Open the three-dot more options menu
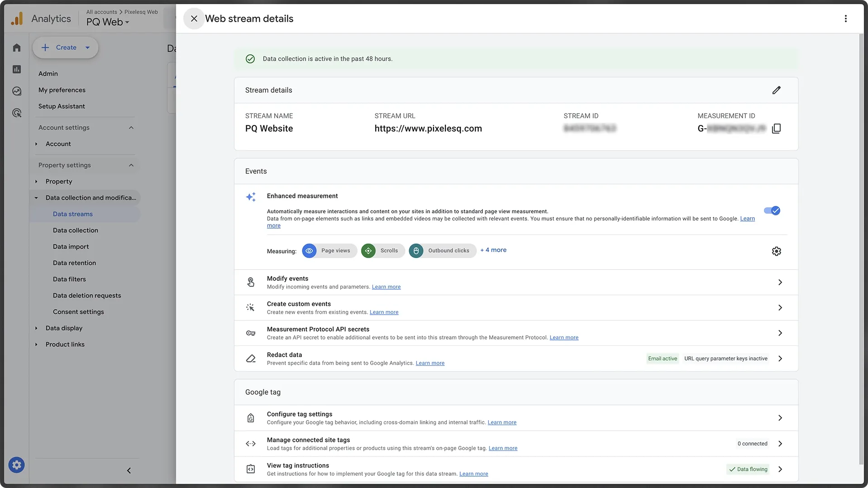This screenshot has width=868, height=488. point(845,19)
